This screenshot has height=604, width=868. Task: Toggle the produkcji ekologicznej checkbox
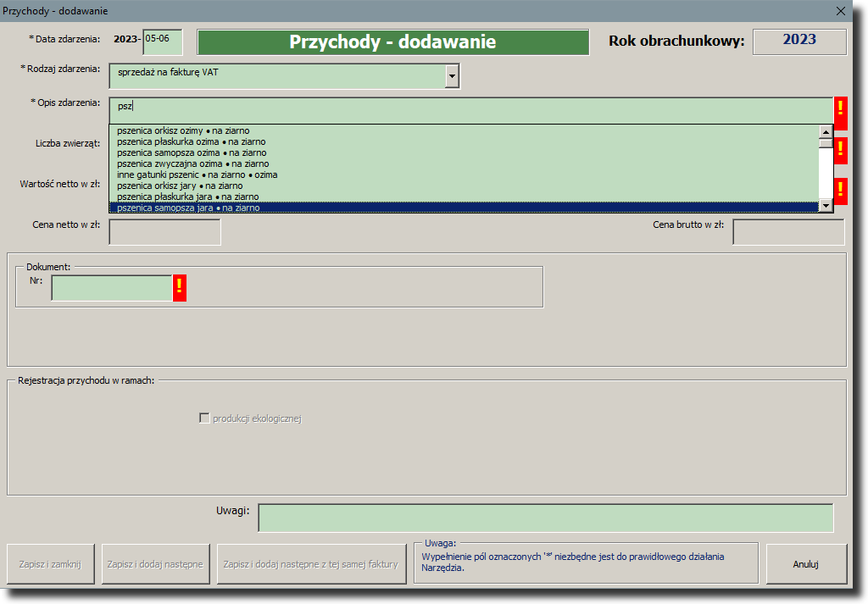pyautogui.click(x=204, y=418)
